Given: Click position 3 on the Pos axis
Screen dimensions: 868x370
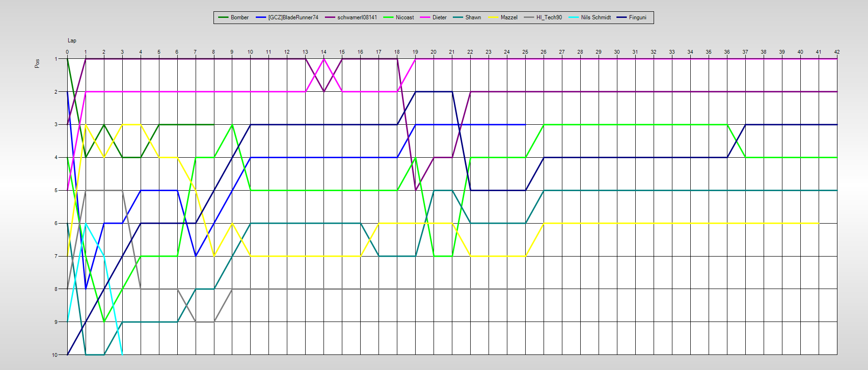Looking at the screenshot, I should (56, 125).
